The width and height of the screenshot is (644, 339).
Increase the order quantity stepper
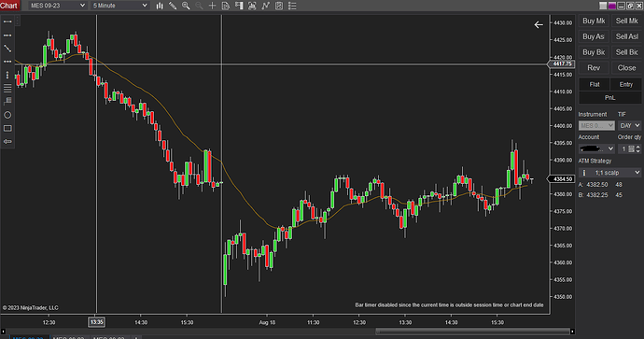click(637, 147)
